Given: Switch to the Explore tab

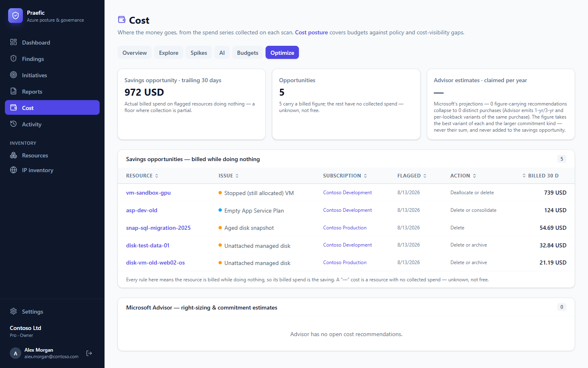Looking at the screenshot, I should click(x=169, y=53).
